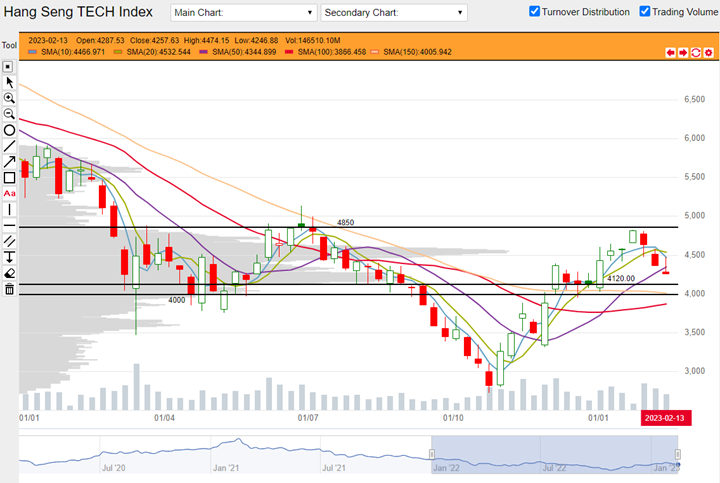The height and width of the screenshot is (483, 720).
Task: Click the 3,000 price axis label
Action: (x=694, y=371)
